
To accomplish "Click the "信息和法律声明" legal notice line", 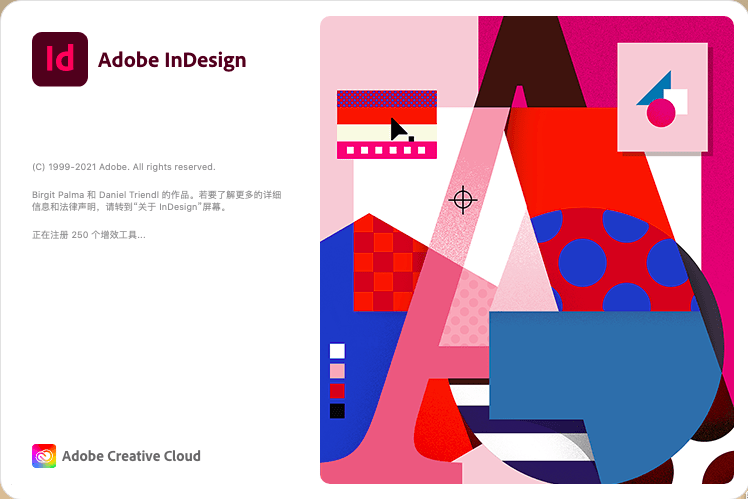I will pyautogui.click(x=129, y=207).
